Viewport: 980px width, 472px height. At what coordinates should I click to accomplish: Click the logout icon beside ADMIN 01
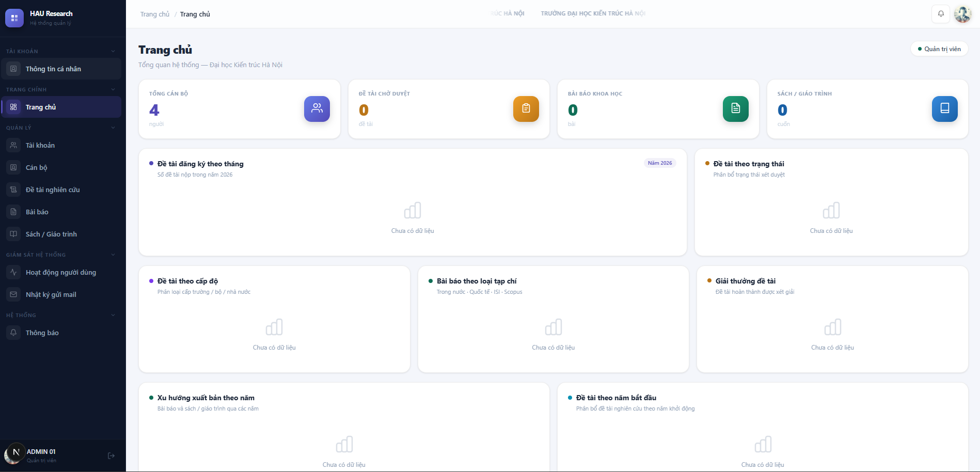pyautogui.click(x=111, y=455)
